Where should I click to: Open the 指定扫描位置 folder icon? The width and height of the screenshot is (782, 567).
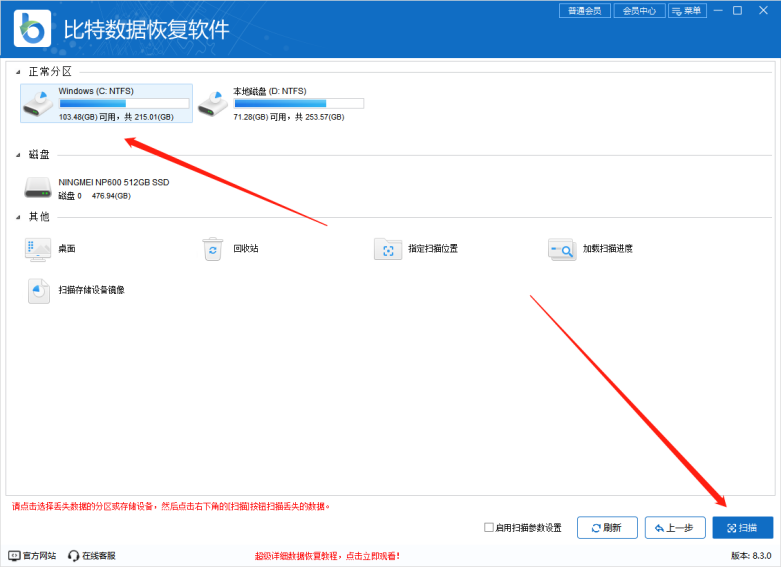tap(388, 249)
